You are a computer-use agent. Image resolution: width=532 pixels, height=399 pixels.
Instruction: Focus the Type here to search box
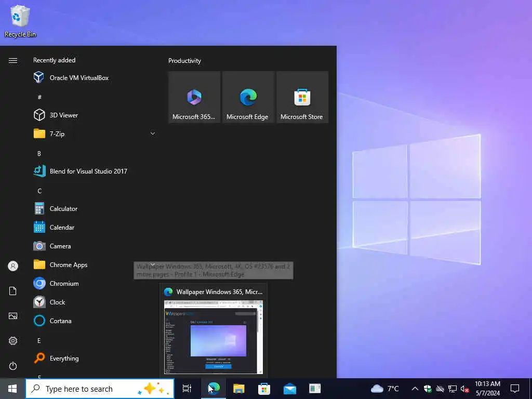pos(100,389)
